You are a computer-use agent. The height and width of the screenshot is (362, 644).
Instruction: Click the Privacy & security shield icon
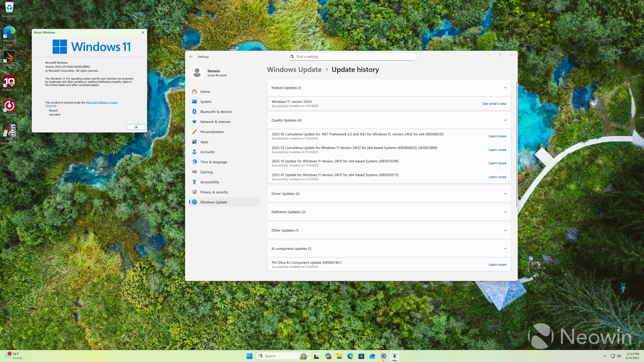[195, 192]
